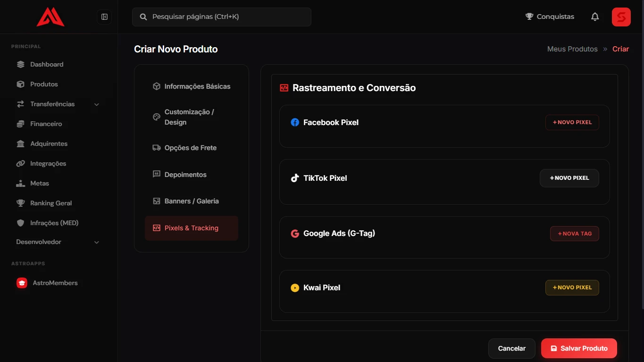Expand the Desenvolvedor submenu chevron

coord(97,242)
